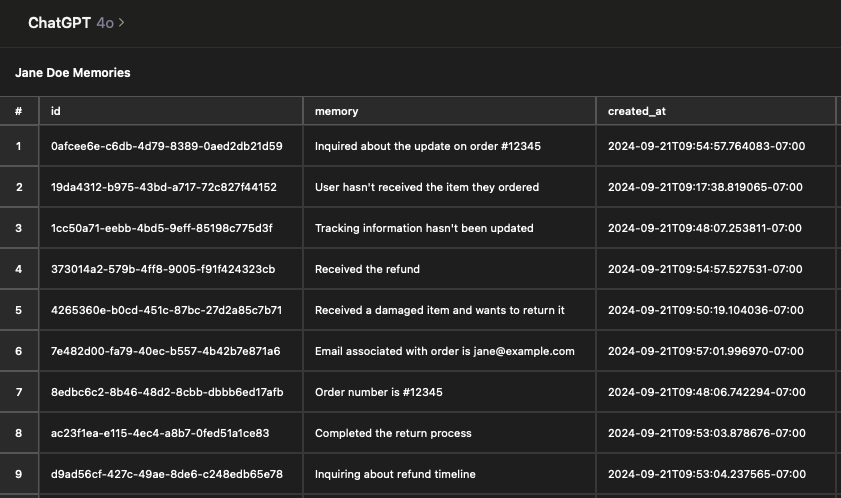Click memory 'Received a damaged item and wants to return it'

tap(440, 310)
